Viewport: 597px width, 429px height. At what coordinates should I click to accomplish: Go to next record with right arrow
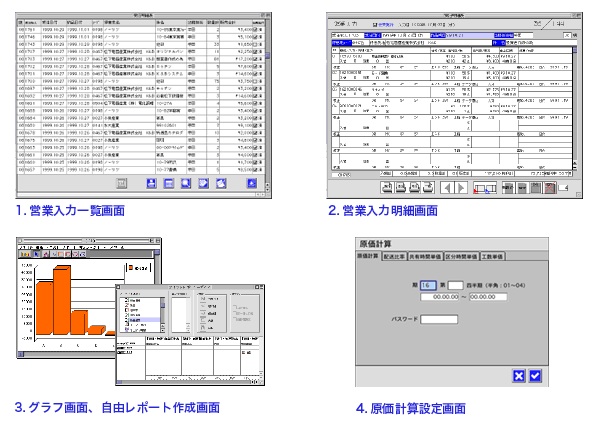pyautogui.click(x=461, y=188)
